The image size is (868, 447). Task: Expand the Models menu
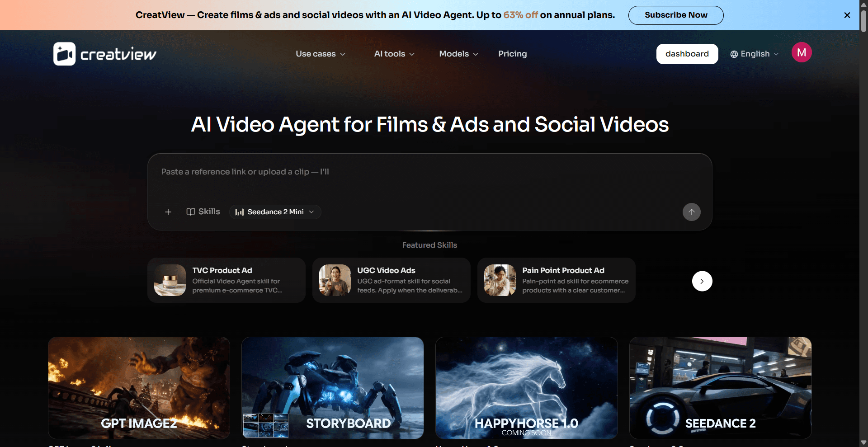(458, 54)
